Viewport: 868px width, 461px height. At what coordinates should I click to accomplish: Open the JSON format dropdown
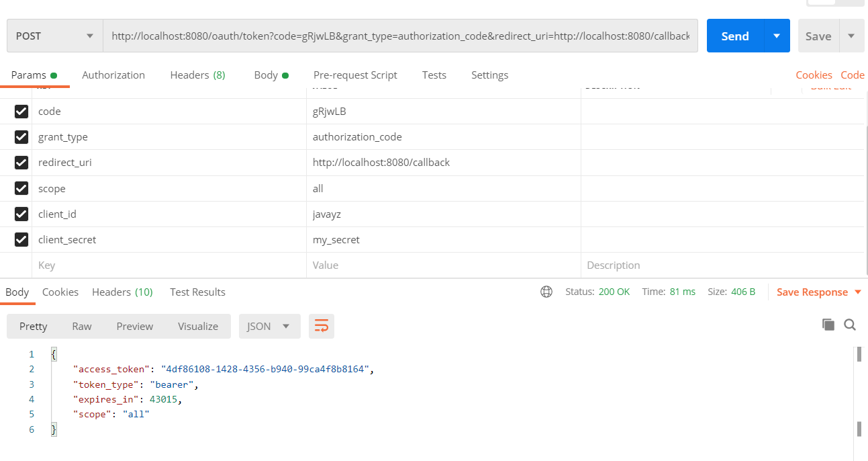pyautogui.click(x=269, y=326)
